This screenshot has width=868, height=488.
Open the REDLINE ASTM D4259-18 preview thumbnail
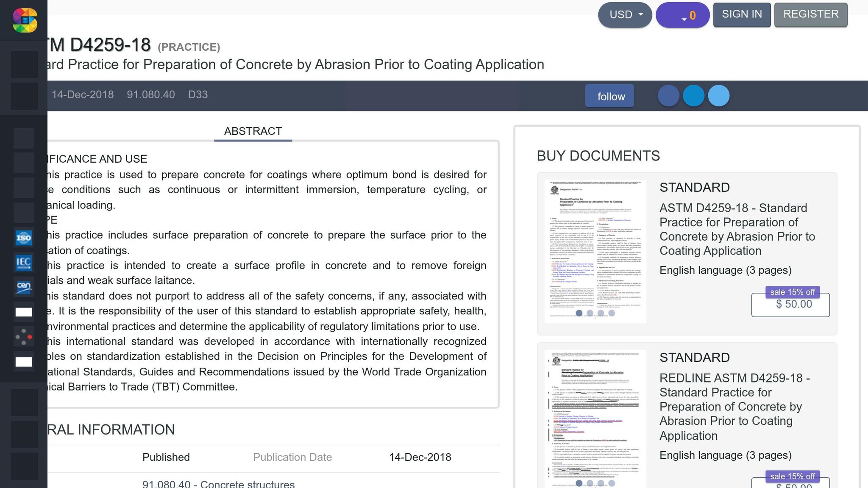(595, 419)
